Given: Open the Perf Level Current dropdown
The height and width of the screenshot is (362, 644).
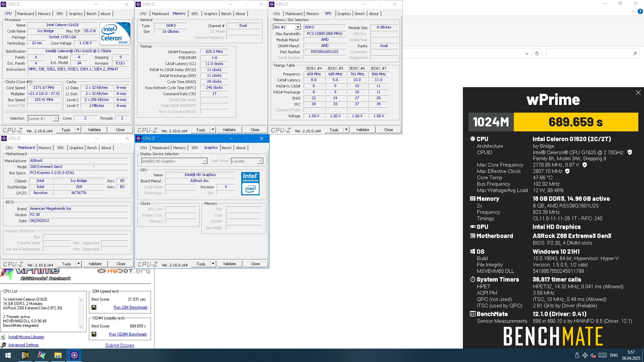Looking at the screenshot, I should pos(247,161).
